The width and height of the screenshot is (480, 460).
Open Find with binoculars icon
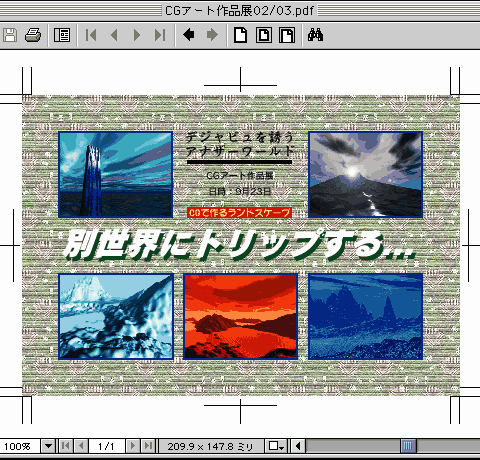[315, 35]
